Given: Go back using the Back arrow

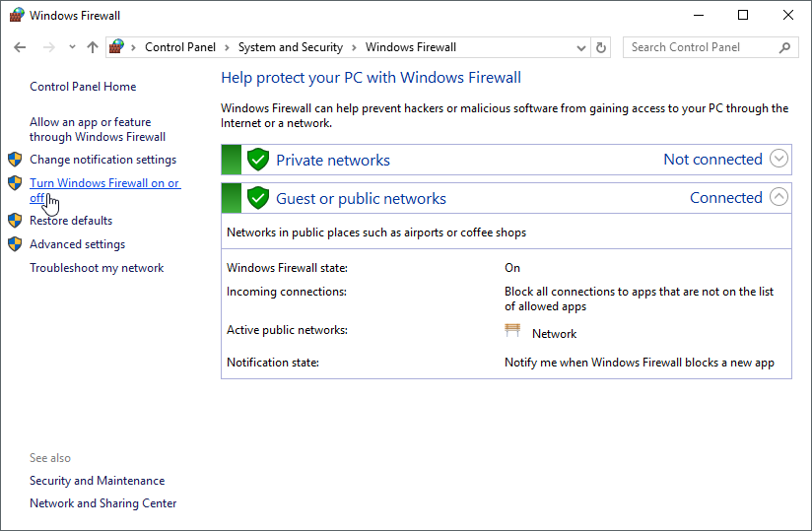Looking at the screenshot, I should point(20,47).
